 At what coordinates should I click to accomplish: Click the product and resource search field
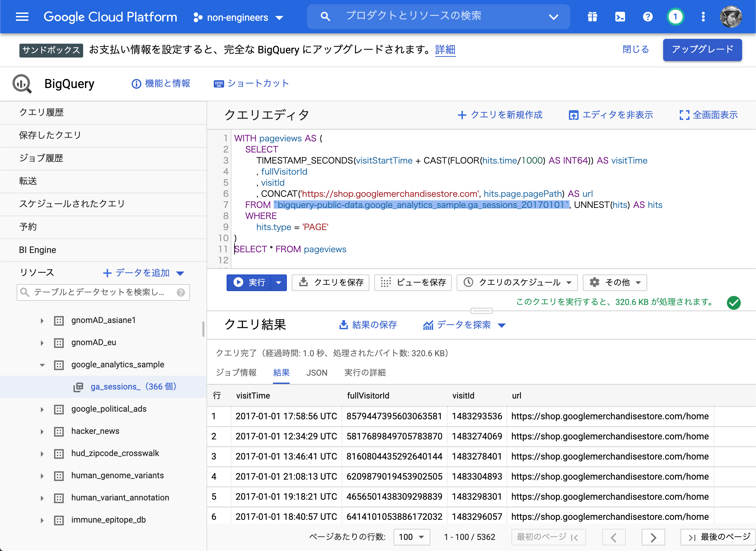(x=438, y=16)
